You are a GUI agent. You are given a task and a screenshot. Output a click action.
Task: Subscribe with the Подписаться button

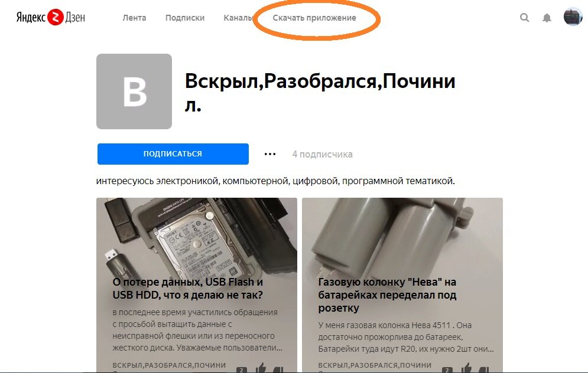coord(173,154)
